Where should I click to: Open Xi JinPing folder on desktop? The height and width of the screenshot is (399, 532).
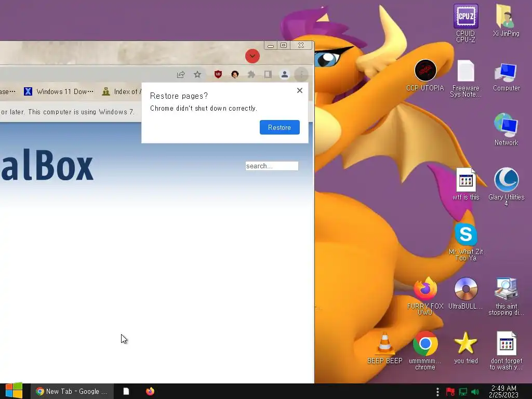coord(506,20)
